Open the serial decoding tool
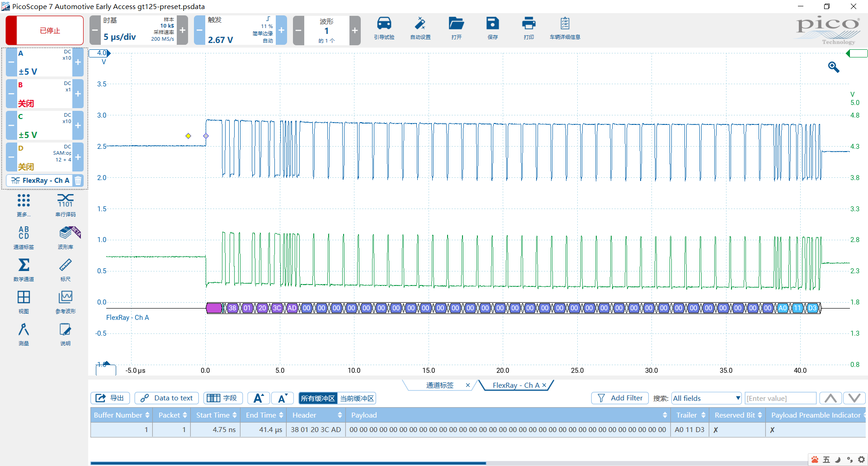This screenshot has height=466, width=868. [66, 205]
